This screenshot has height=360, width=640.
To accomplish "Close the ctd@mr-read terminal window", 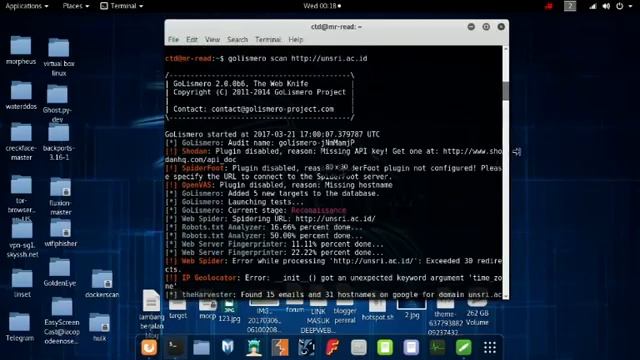I will point(501,27).
